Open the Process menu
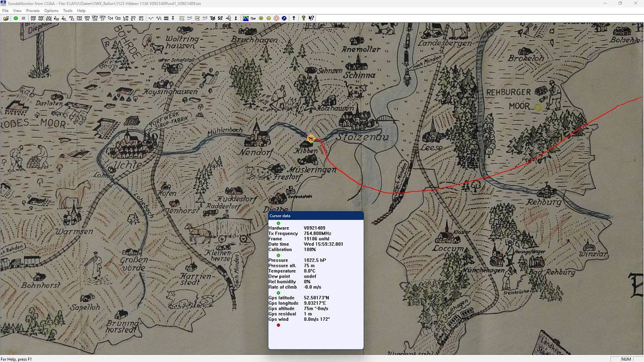The image size is (644, 362). pyautogui.click(x=33, y=11)
